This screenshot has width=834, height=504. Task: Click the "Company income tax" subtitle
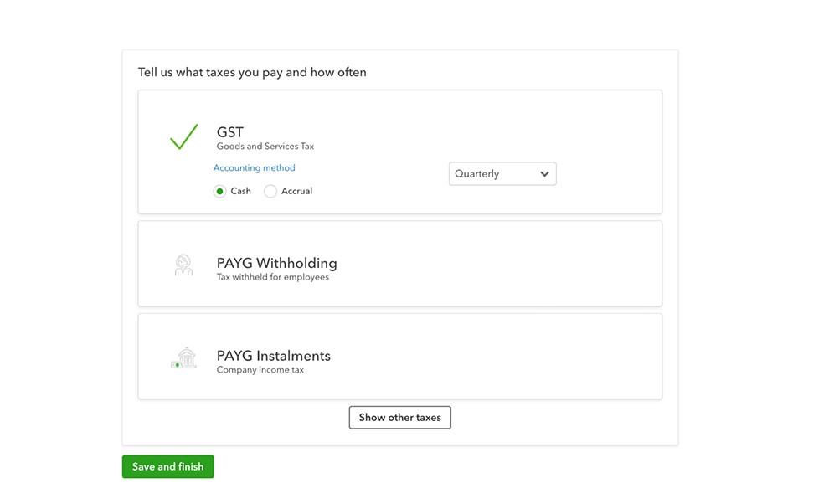260,370
